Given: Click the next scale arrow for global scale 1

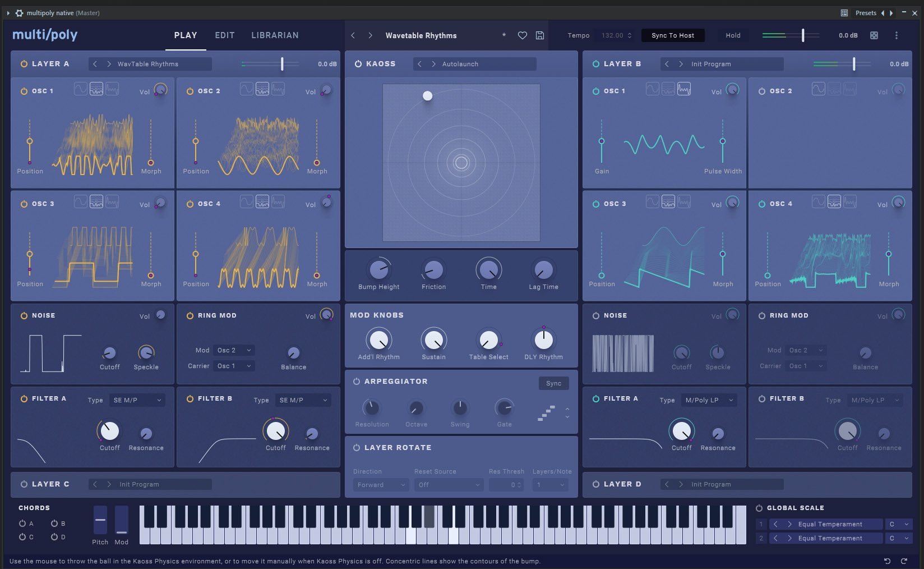Looking at the screenshot, I should point(789,524).
